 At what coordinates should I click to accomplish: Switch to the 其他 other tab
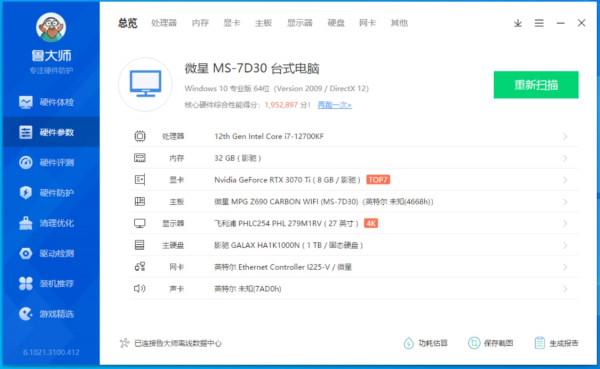click(399, 23)
